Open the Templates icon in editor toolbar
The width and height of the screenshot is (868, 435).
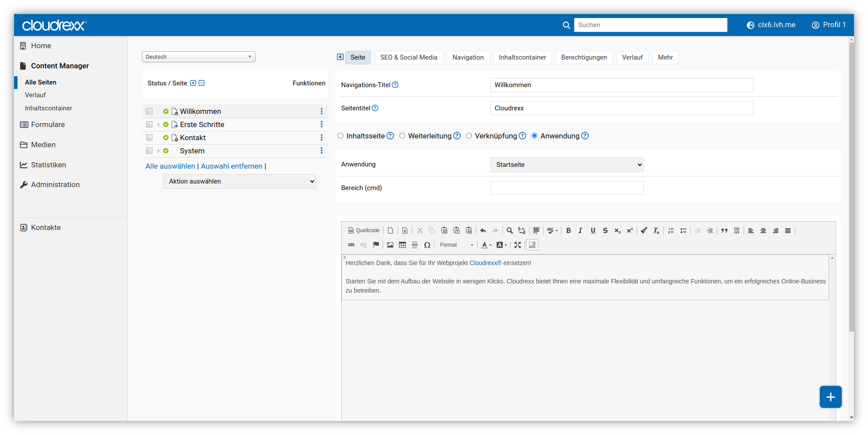[x=405, y=230]
